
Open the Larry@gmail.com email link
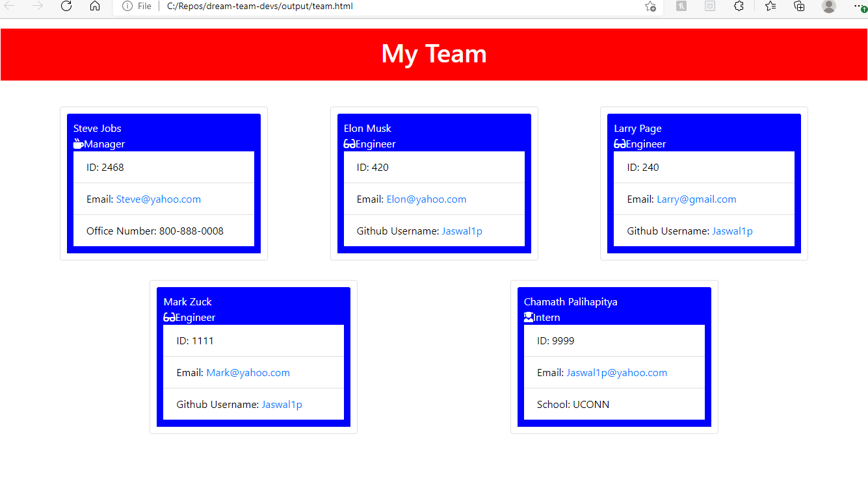(x=696, y=199)
